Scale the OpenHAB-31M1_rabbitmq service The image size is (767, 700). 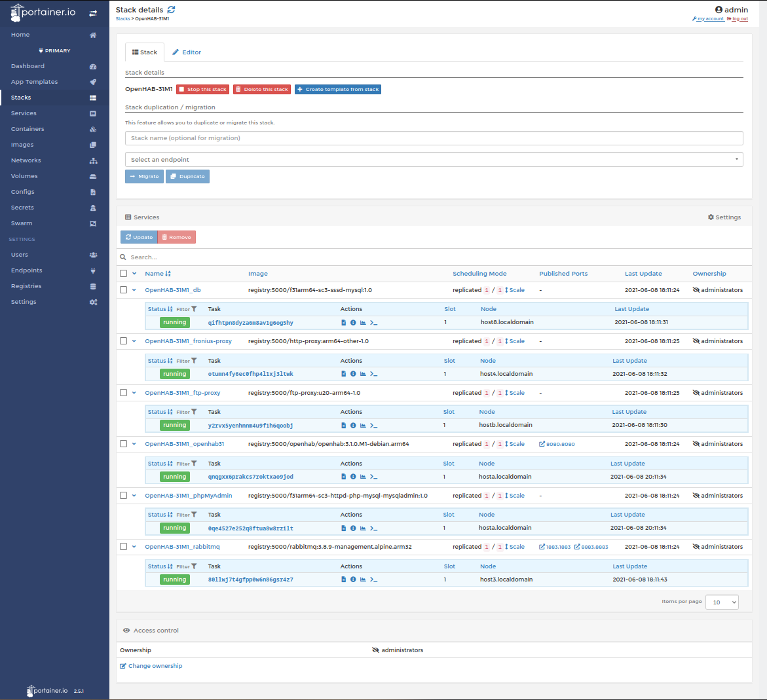tap(515, 547)
